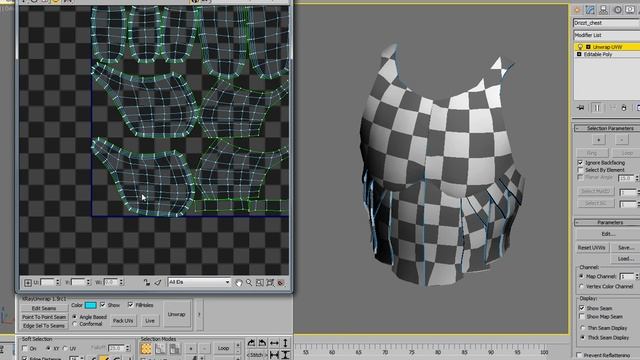Open the Motion panel tab icon
640x360 pixels.
[618, 10]
